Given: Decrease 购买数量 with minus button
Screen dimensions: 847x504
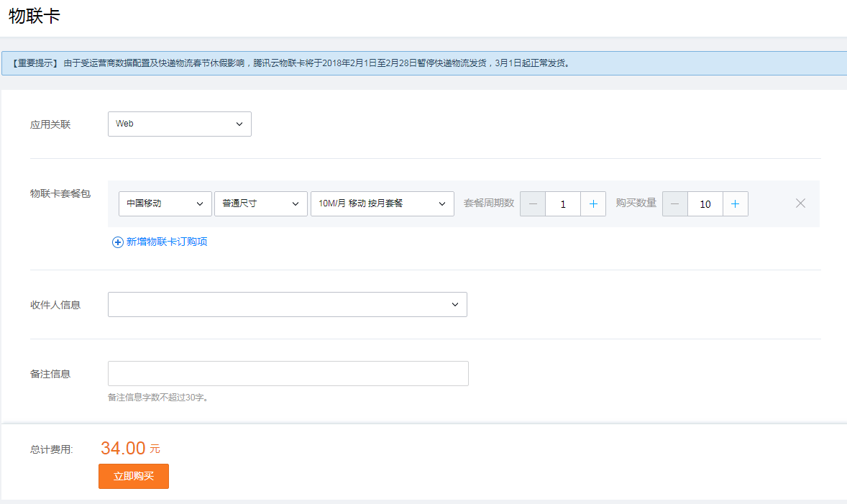Looking at the screenshot, I should 675,203.
